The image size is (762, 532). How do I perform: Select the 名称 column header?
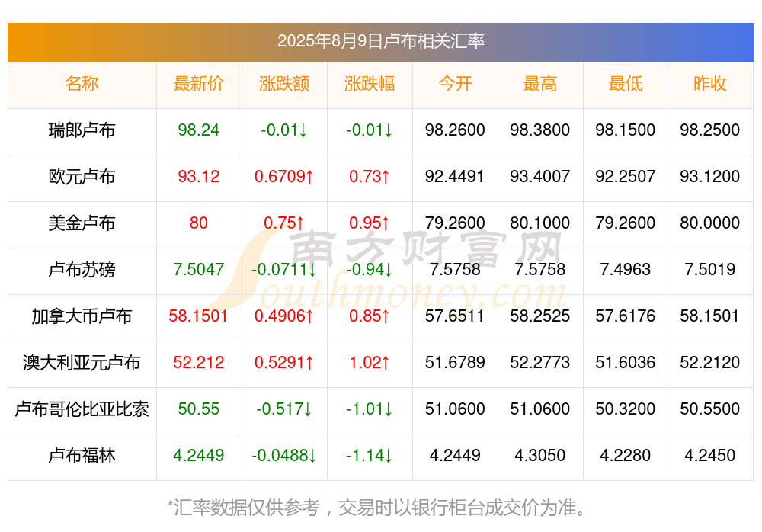point(82,84)
